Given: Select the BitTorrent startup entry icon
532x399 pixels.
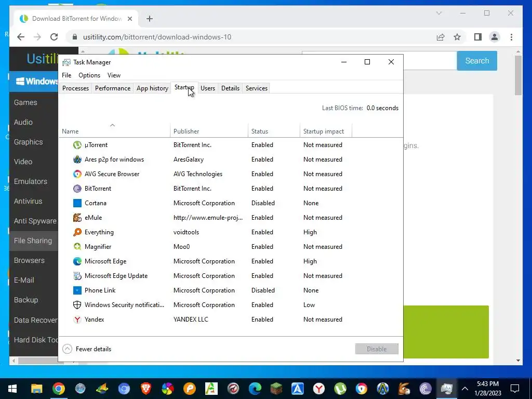Looking at the screenshot, I should 77,189.
